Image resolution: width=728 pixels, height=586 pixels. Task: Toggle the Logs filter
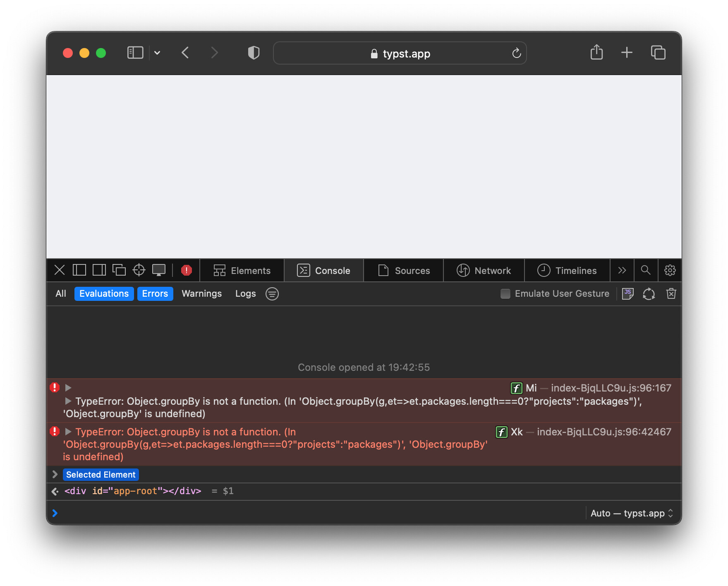tap(246, 294)
